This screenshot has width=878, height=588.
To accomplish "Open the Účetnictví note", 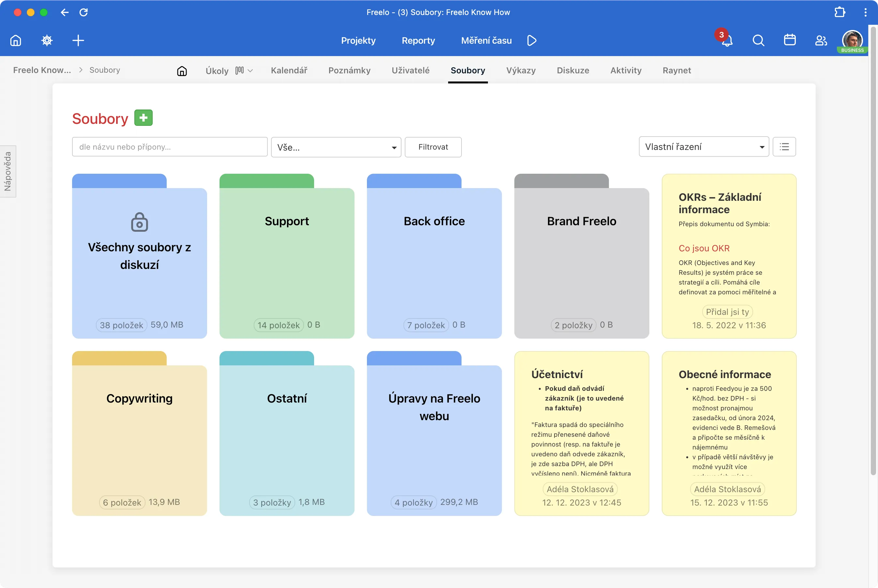I will (582, 434).
